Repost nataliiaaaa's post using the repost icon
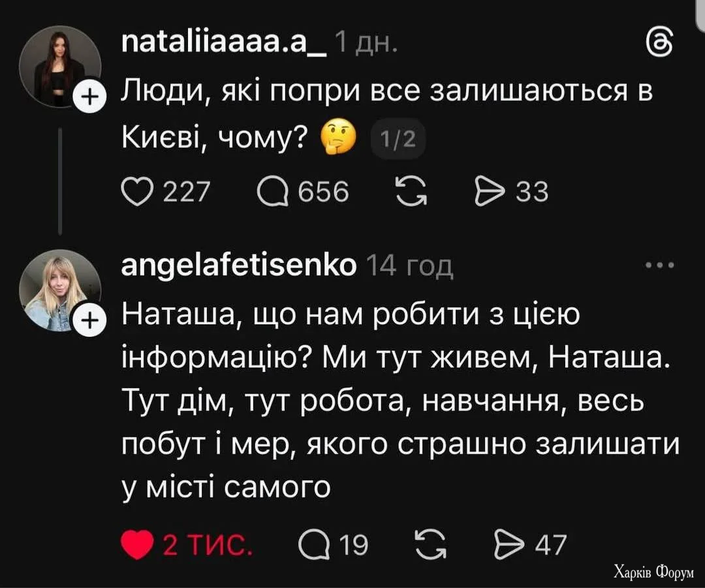 click(413, 191)
